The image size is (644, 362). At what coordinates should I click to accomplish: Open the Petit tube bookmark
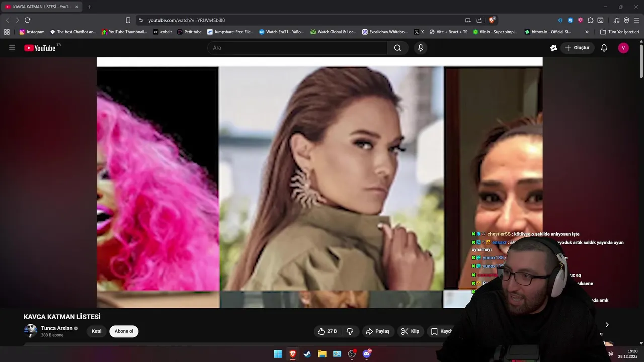pos(189,32)
